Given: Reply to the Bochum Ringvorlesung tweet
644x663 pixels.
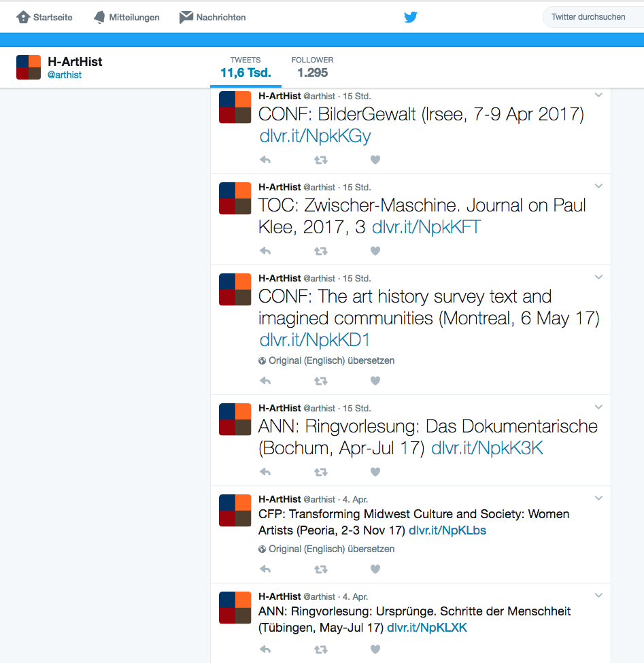Looking at the screenshot, I should pyautogui.click(x=265, y=472).
